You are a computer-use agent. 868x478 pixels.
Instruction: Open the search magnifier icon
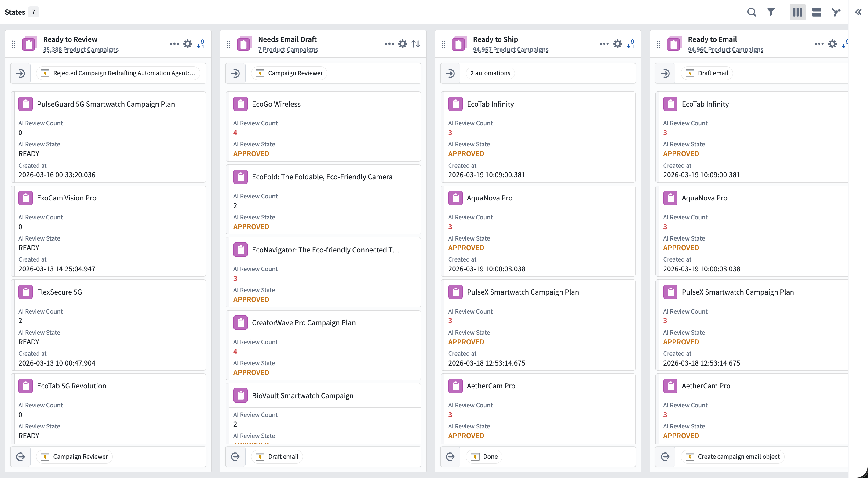point(751,12)
